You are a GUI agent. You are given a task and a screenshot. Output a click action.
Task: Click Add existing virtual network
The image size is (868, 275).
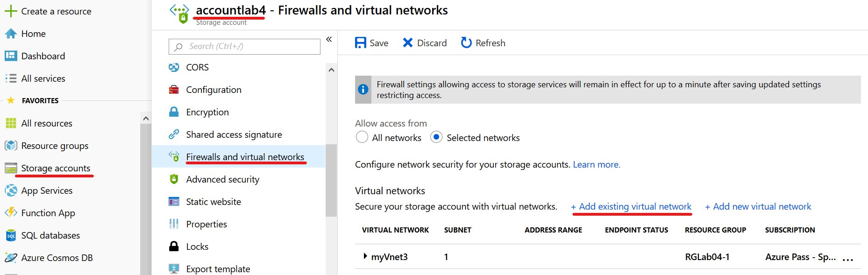coord(631,206)
